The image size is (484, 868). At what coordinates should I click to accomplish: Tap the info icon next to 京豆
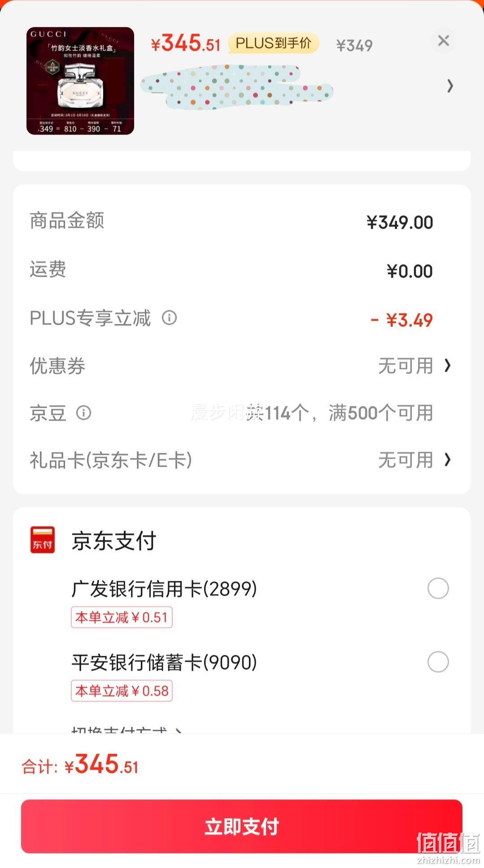point(83,412)
